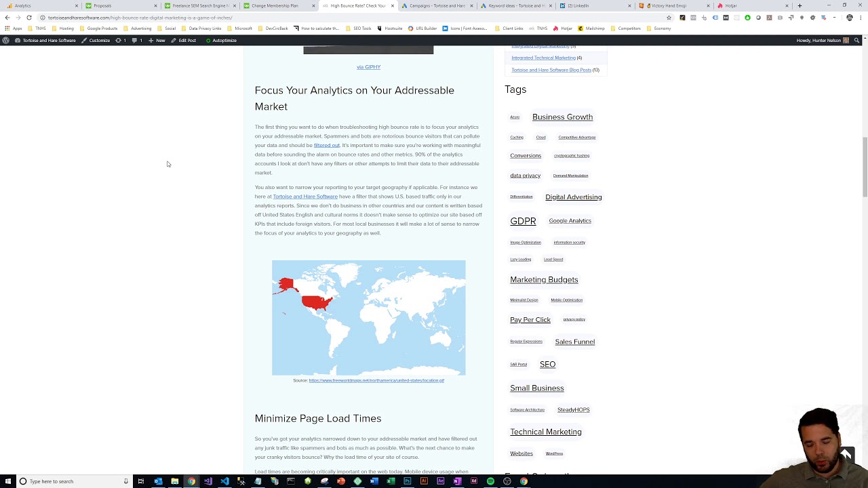
Task: Select the Technical Marketing tag
Action: [x=546, y=432]
